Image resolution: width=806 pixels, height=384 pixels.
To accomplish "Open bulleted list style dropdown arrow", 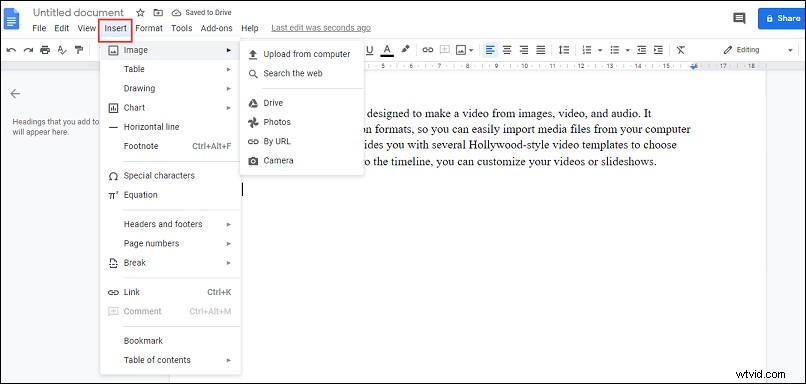I will click(628, 50).
